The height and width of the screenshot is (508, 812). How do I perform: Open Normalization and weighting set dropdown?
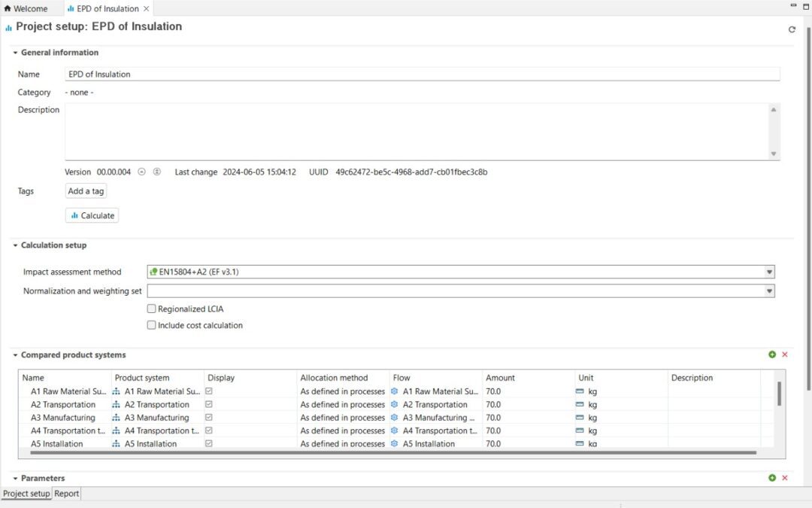[x=769, y=291]
